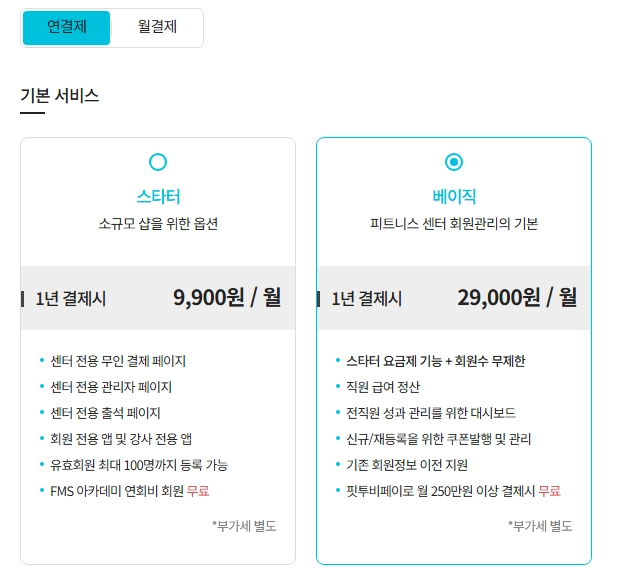Viewport: 637px width, 585px height.
Task: Click 신규/재등록을 위한 쿠폰발행 및 관리 item
Action: tap(438, 439)
